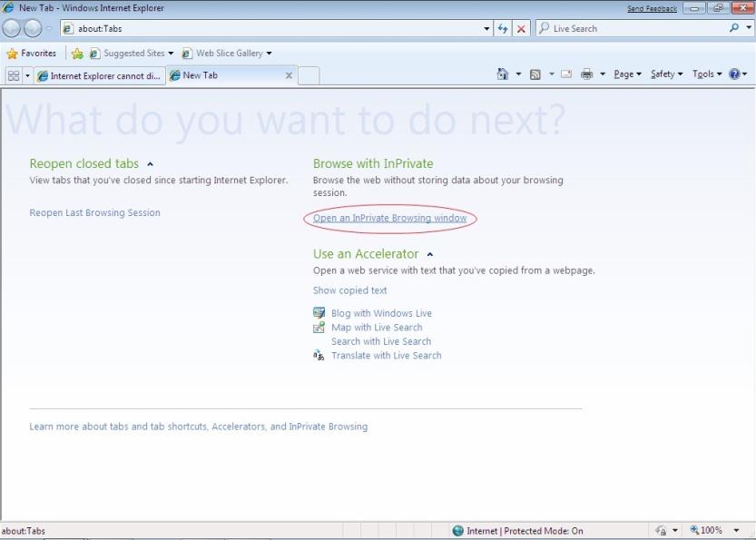Viewport: 756px width, 540px height.
Task: Open the Page menu
Action: 627,74
